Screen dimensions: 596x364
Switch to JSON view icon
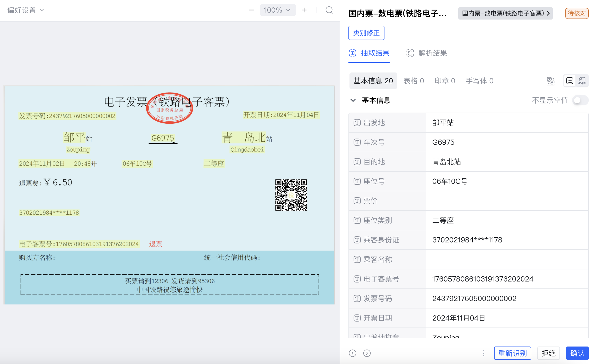582,81
